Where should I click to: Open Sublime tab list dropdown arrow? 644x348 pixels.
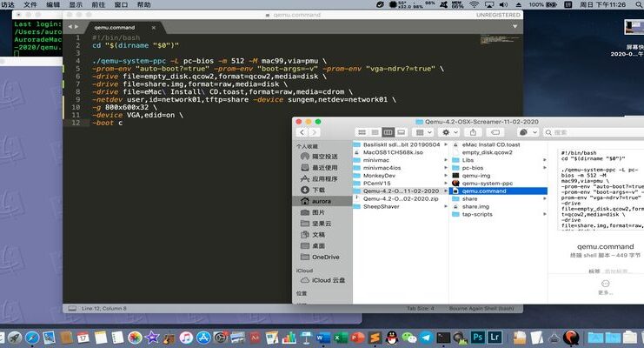pos(515,26)
